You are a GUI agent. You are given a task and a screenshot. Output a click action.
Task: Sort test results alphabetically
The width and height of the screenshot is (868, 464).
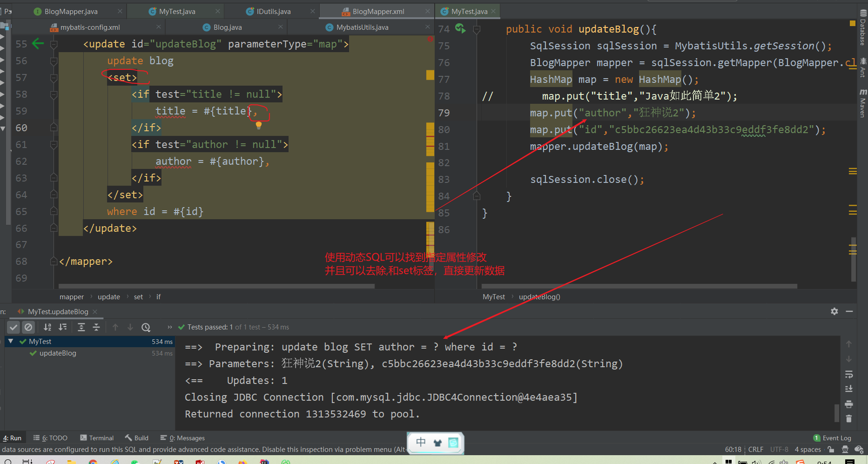[47, 327]
